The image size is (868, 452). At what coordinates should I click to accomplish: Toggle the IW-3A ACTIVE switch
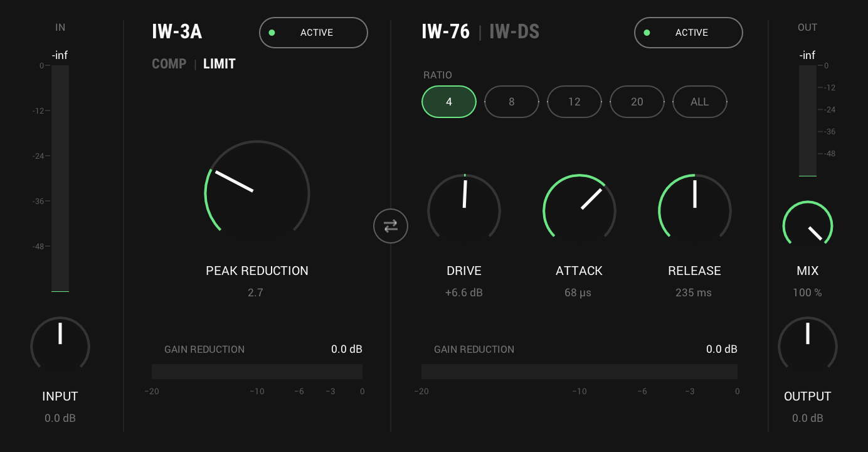pyautogui.click(x=314, y=33)
